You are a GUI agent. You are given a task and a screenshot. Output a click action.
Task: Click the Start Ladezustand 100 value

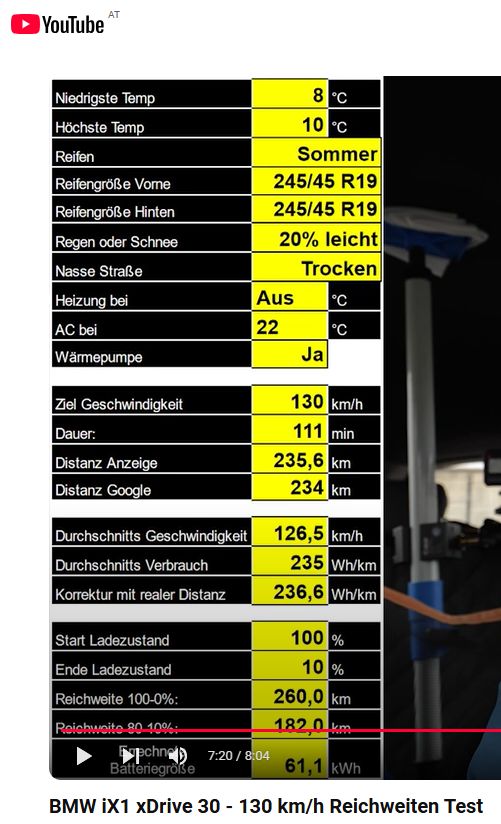pyautogui.click(x=290, y=637)
